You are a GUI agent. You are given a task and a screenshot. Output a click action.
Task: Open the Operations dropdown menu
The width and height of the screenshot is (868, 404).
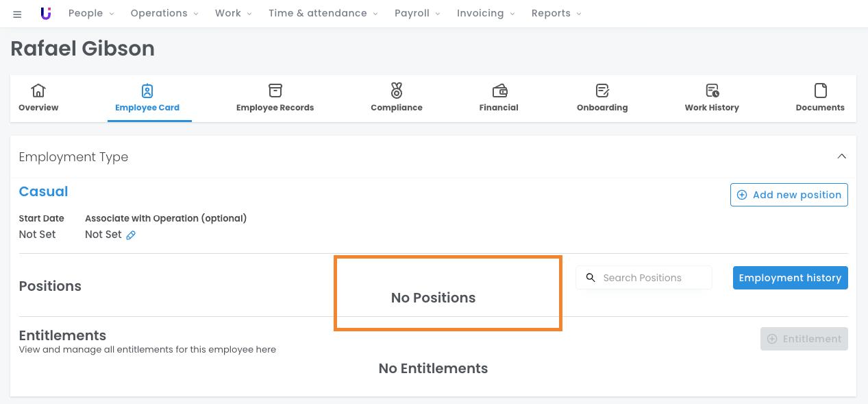pos(164,14)
